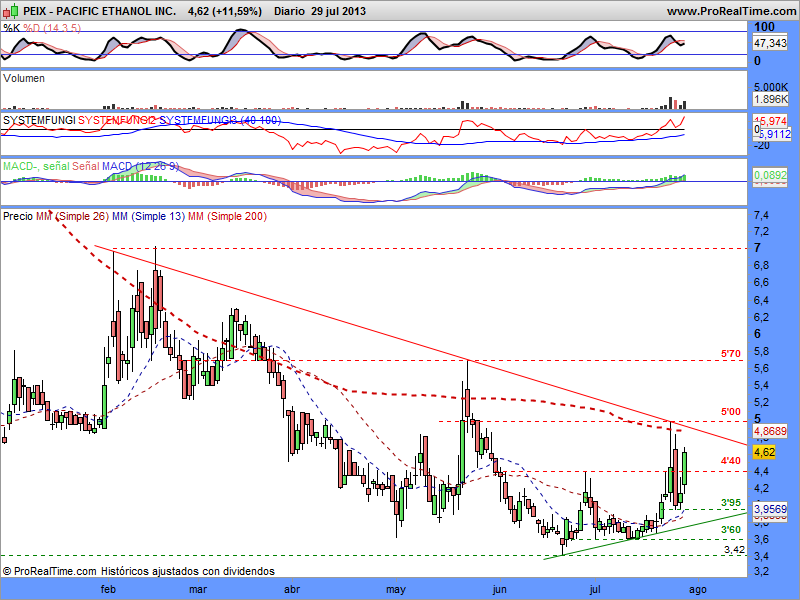
Task: Click the green support label 3'60
Action: pyautogui.click(x=731, y=530)
